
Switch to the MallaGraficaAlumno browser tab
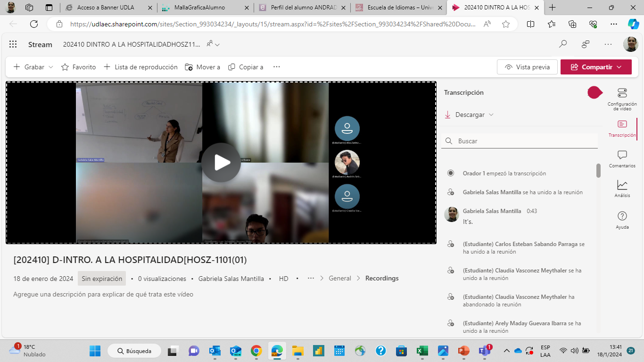200,8
